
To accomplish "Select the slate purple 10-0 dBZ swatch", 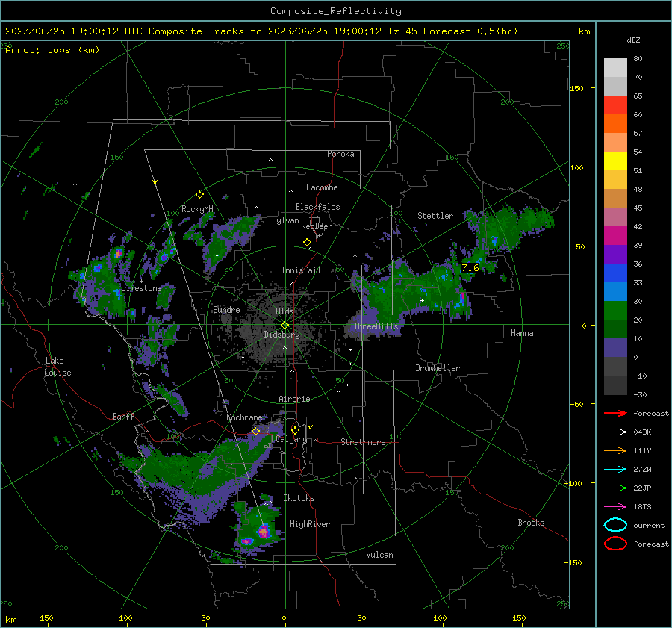I will (615, 347).
